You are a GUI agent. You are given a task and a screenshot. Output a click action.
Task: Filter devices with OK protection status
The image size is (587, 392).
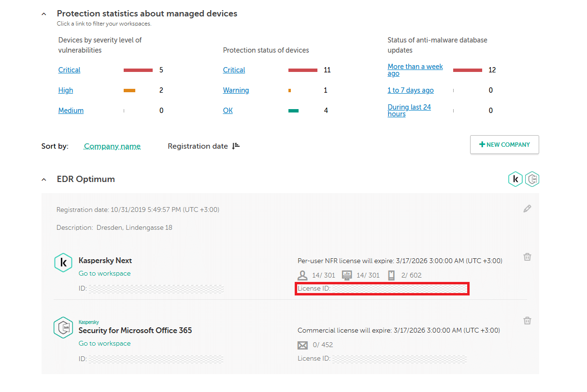(x=228, y=111)
